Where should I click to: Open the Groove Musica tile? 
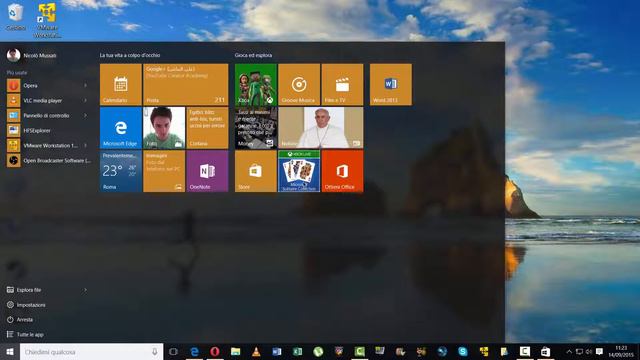click(x=299, y=84)
